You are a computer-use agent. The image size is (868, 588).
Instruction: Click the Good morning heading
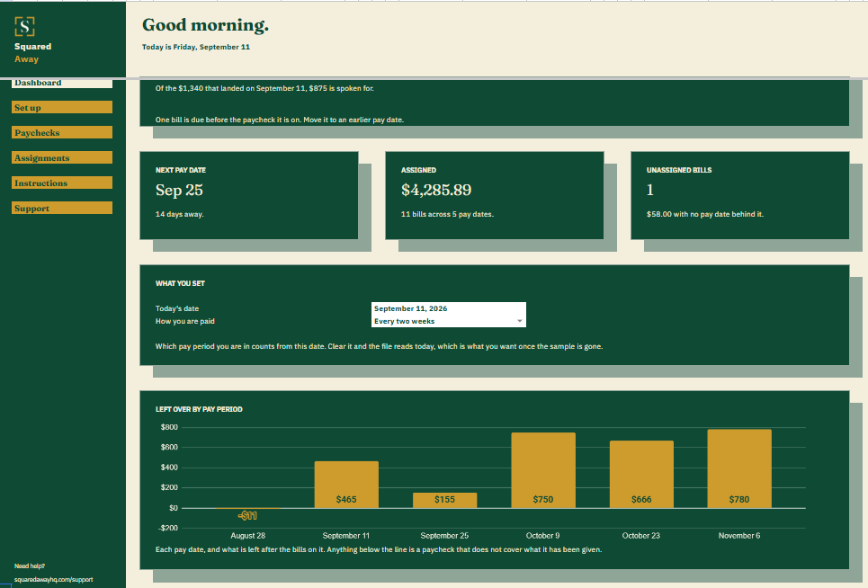[x=205, y=25]
